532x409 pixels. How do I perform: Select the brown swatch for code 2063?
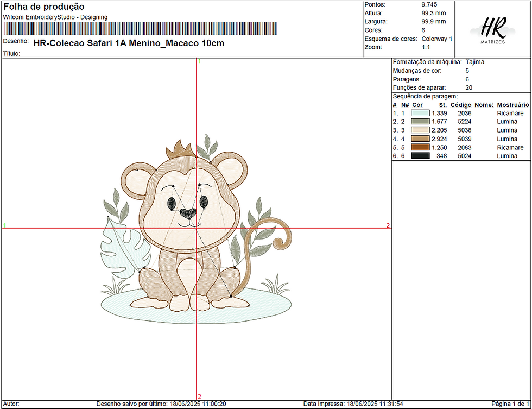tap(420, 147)
